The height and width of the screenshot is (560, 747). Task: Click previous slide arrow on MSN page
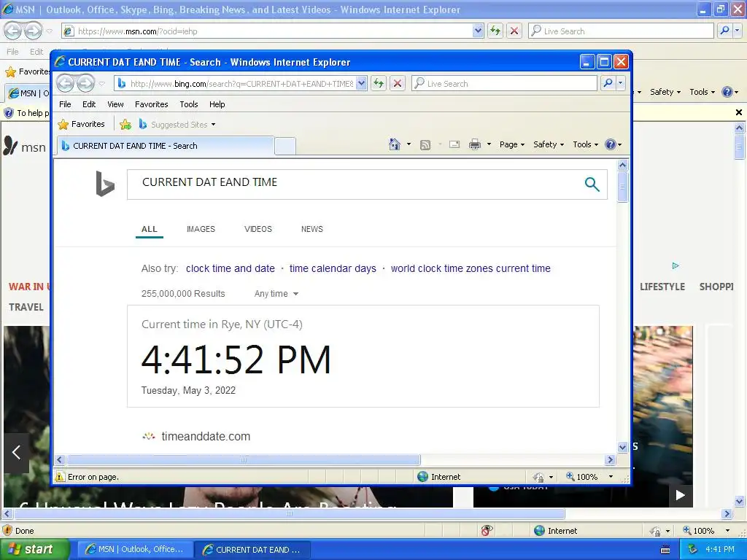16,452
